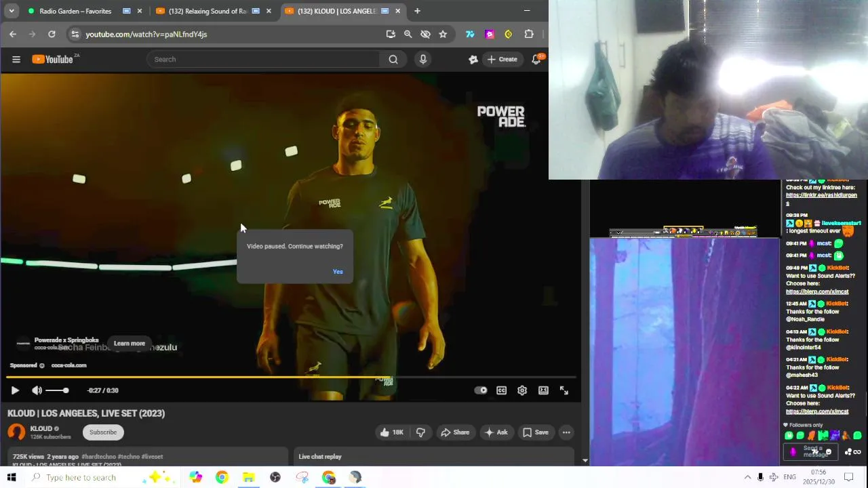This screenshot has width=868, height=488.
Task: Adjust the video volume slider
Action: point(57,390)
